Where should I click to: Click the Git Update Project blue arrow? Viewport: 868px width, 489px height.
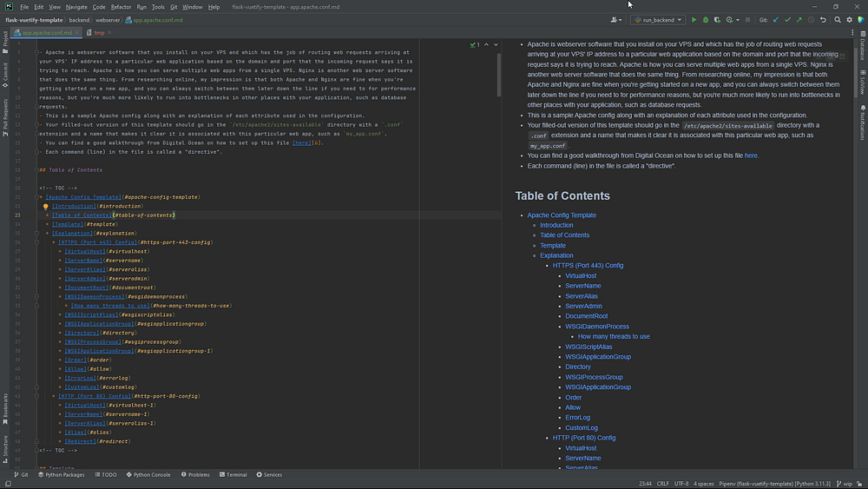[x=775, y=19]
